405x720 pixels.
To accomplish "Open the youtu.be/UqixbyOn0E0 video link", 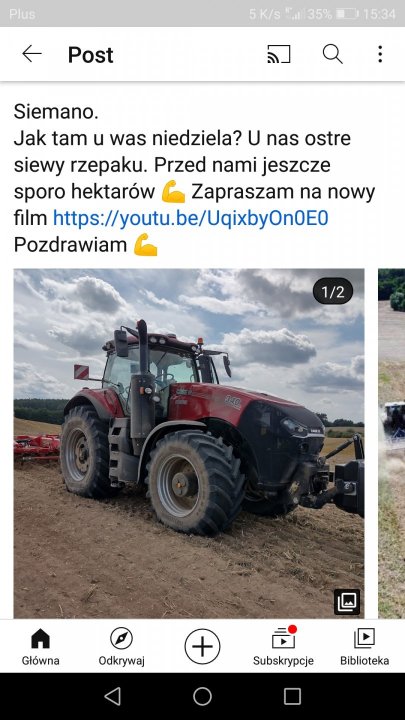I will (x=191, y=218).
